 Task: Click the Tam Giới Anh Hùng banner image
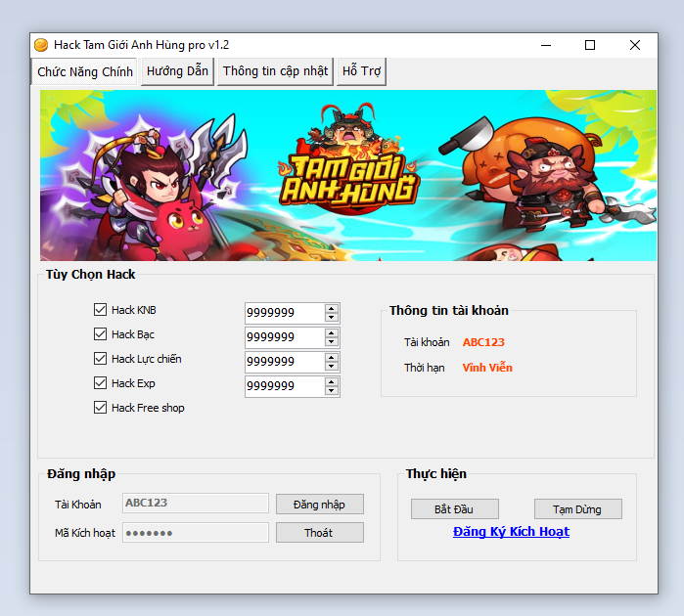[x=347, y=175]
